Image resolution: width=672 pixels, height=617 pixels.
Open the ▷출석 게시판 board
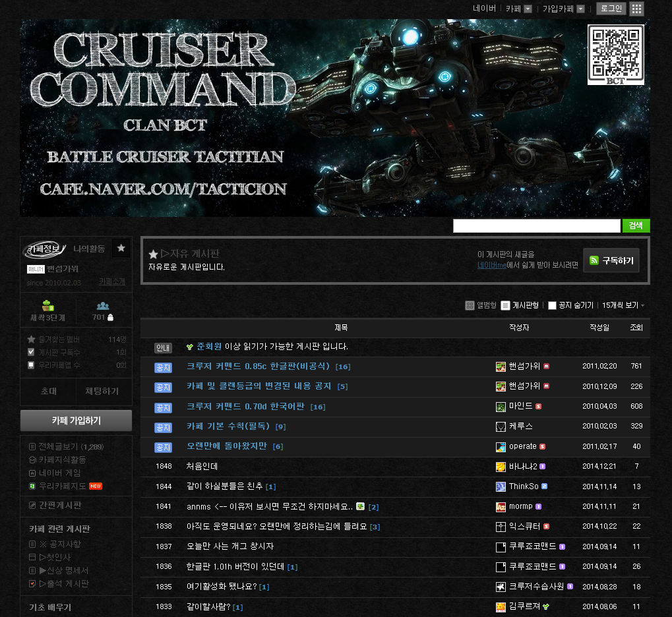[x=64, y=584]
